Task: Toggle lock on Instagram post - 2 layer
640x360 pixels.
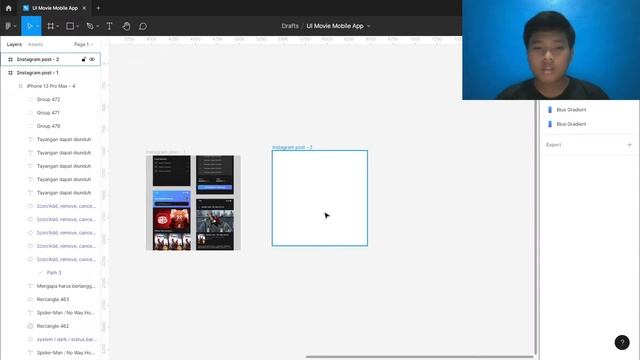Action: point(84,59)
